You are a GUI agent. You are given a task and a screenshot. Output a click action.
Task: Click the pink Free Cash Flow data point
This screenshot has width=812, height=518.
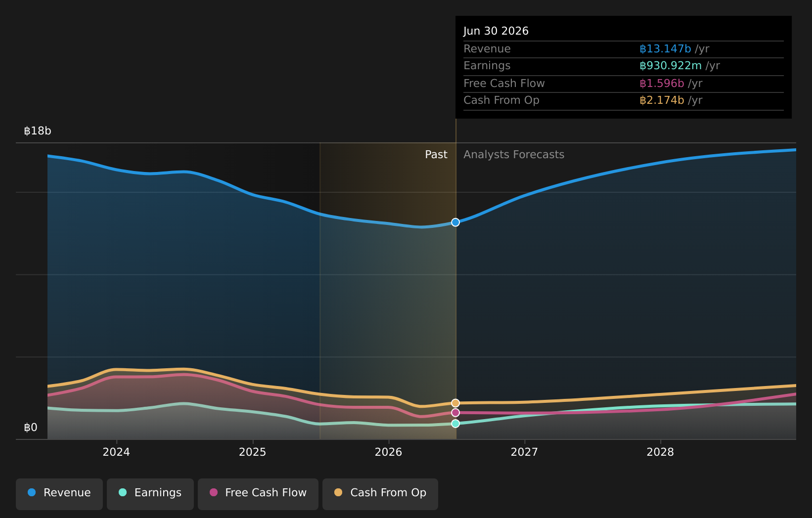click(x=455, y=413)
